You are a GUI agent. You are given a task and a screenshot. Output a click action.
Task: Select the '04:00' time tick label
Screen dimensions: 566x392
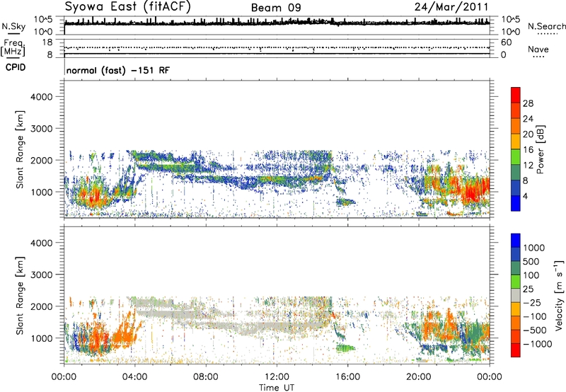[134, 377]
